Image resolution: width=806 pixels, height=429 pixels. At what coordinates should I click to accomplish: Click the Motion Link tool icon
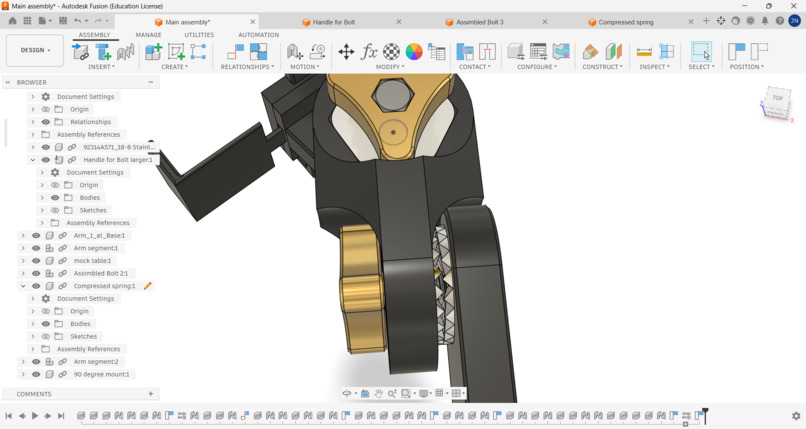pyautogui.click(x=318, y=51)
